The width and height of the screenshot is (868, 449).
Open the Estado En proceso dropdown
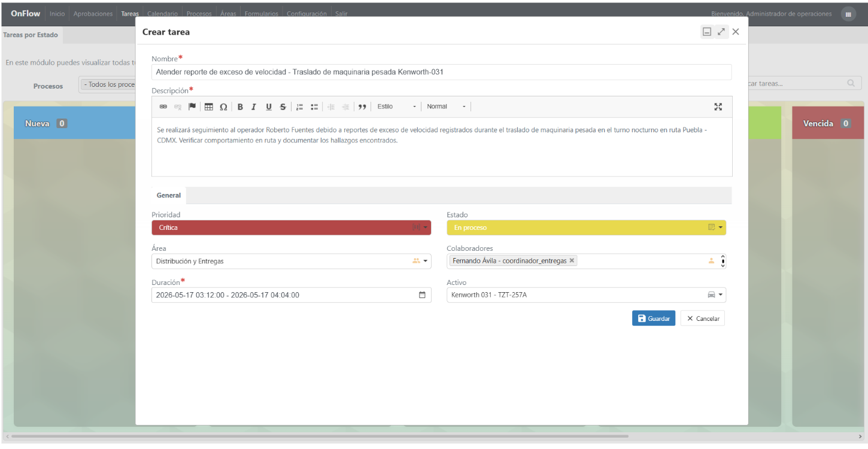tap(587, 227)
